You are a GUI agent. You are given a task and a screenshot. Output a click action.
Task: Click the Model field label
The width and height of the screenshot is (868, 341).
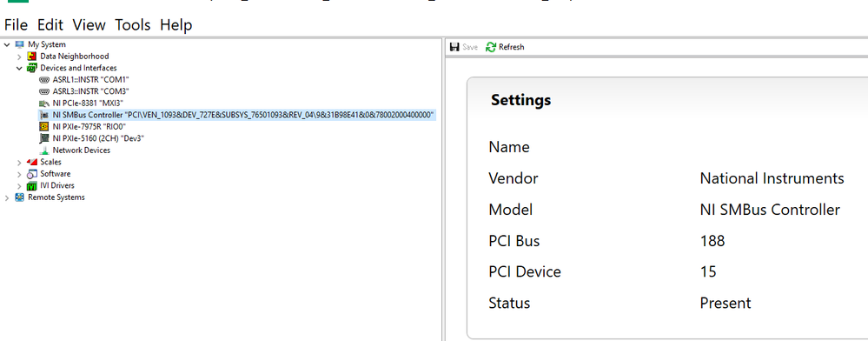click(510, 210)
